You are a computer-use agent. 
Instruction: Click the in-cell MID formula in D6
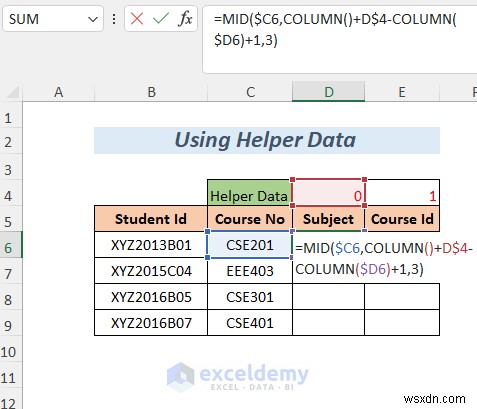[384, 258]
